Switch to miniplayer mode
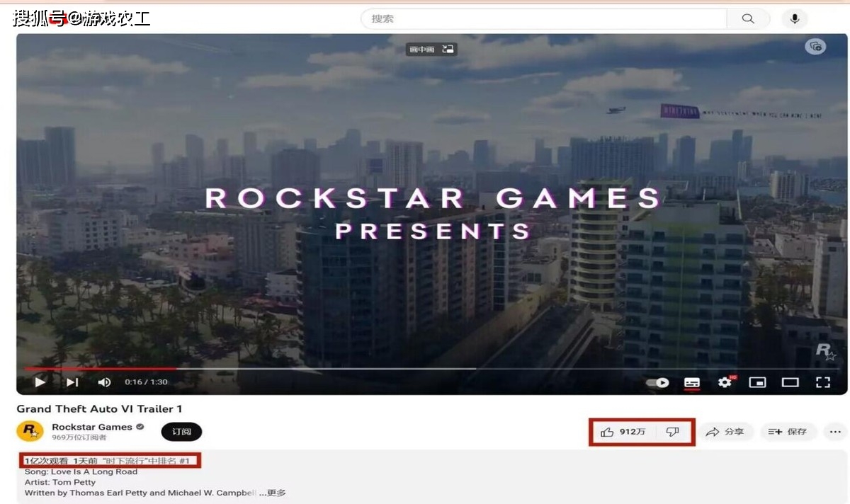Image resolution: width=850 pixels, height=504 pixels. (x=757, y=382)
